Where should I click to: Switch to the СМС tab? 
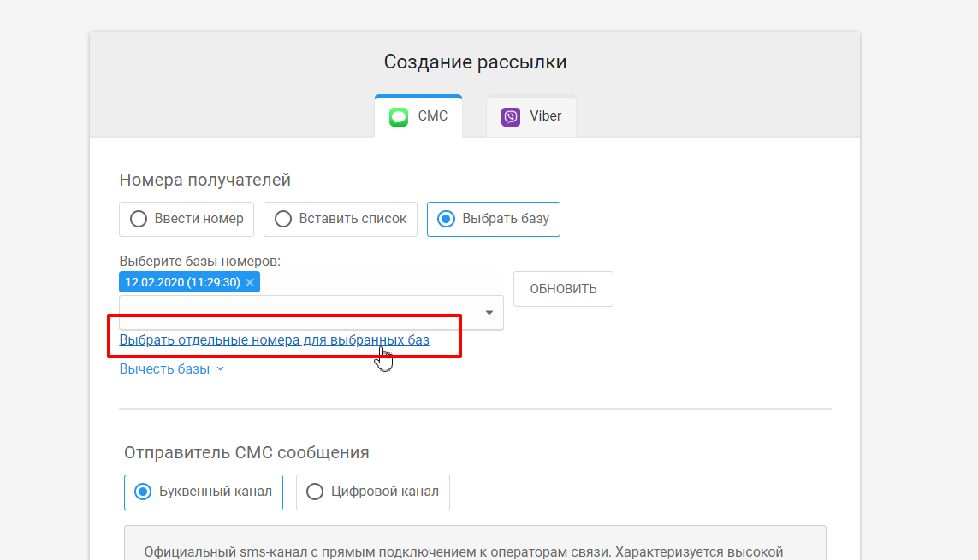point(418,116)
